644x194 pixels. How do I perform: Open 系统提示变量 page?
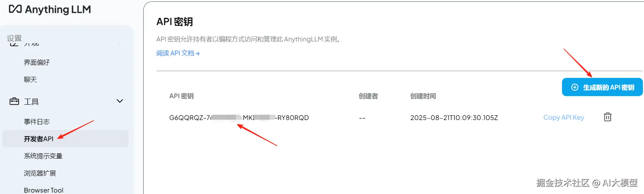43,156
